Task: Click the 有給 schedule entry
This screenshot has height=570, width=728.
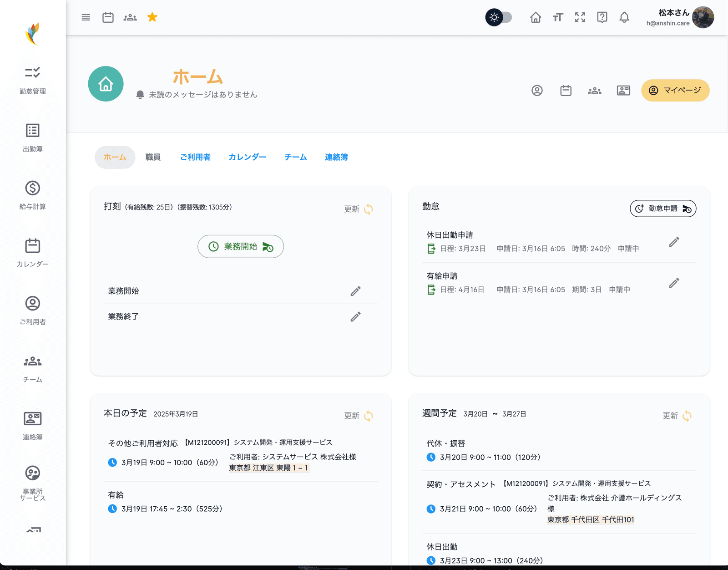Action: [x=241, y=502]
